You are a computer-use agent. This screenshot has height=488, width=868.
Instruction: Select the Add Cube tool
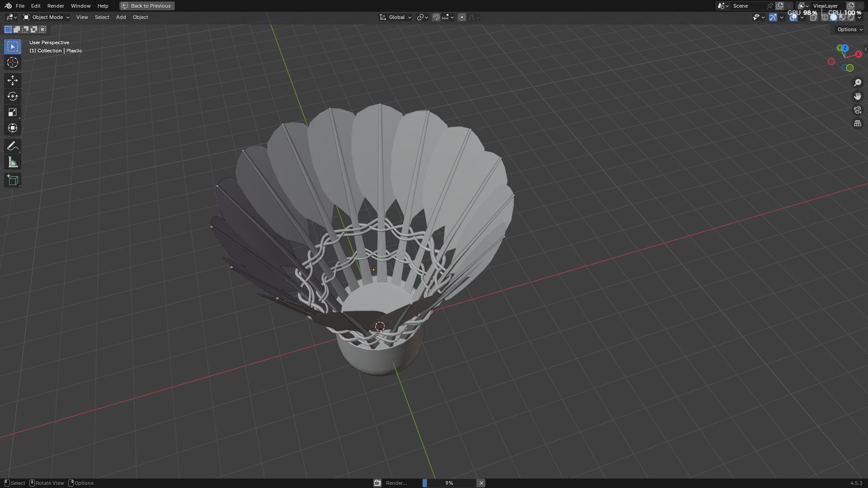tap(13, 180)
